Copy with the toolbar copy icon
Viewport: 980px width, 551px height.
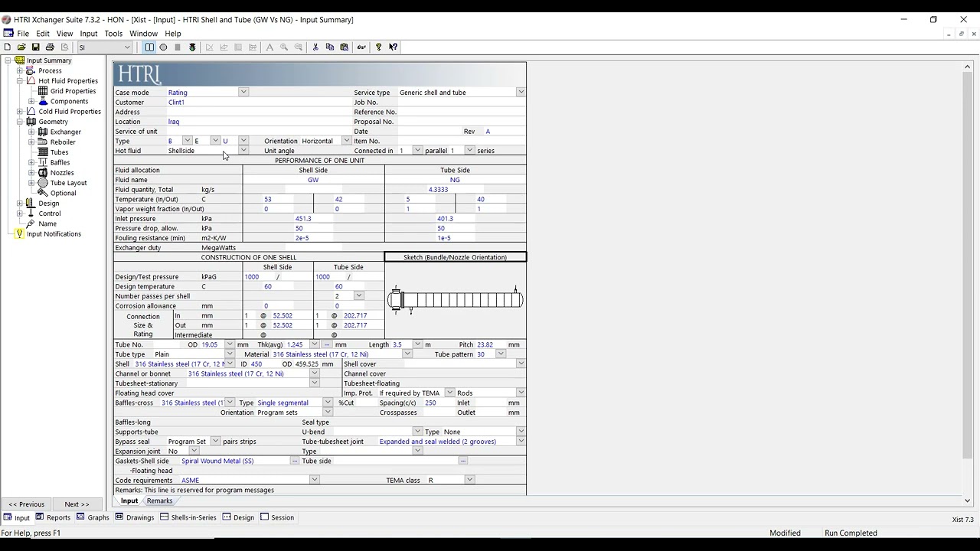pos(330,47)
